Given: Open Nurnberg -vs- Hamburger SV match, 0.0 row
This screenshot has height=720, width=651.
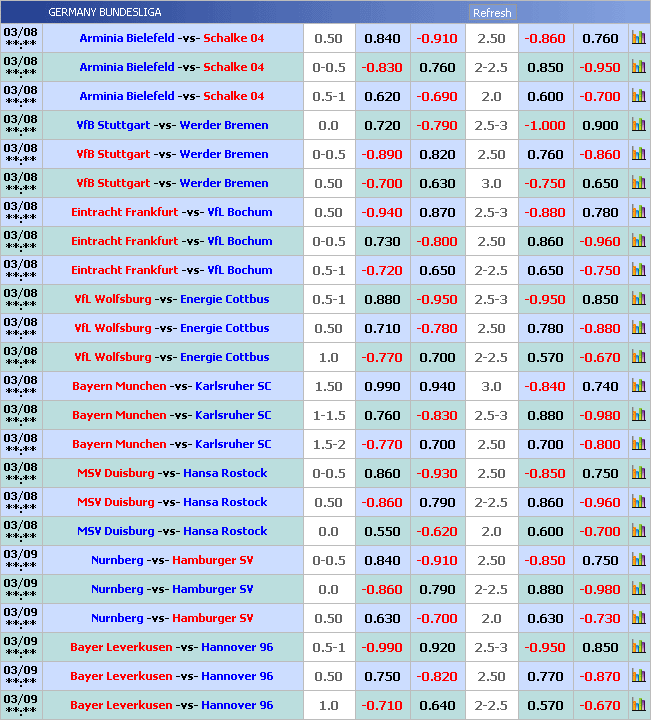Looking at the screenshot, I should (x=172, y=589).
